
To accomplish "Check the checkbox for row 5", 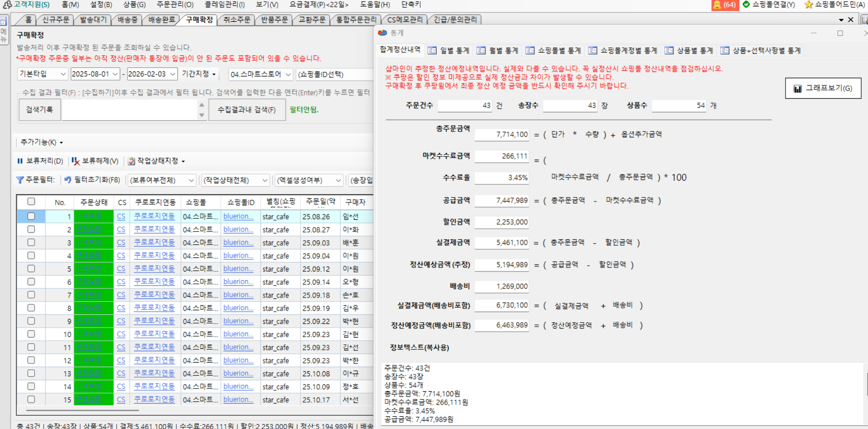I will tap(31, 269).
